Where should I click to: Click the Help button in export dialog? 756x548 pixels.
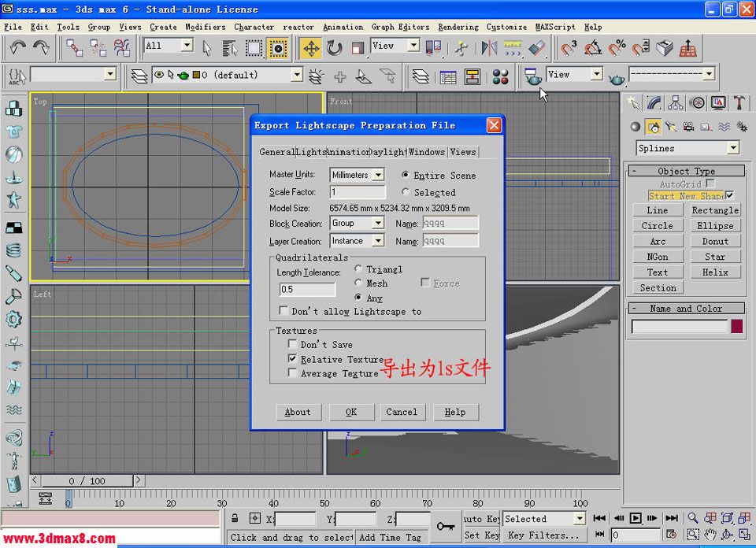click(455, 412)
